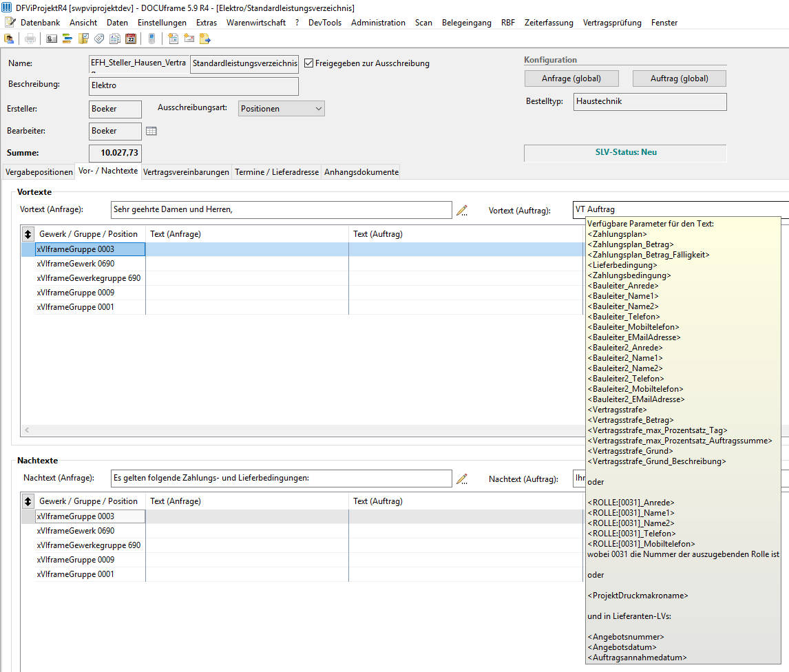Open the Zeiterfassung menu
789x672 pixels.
pyautogui.click(x=549, y=23)
